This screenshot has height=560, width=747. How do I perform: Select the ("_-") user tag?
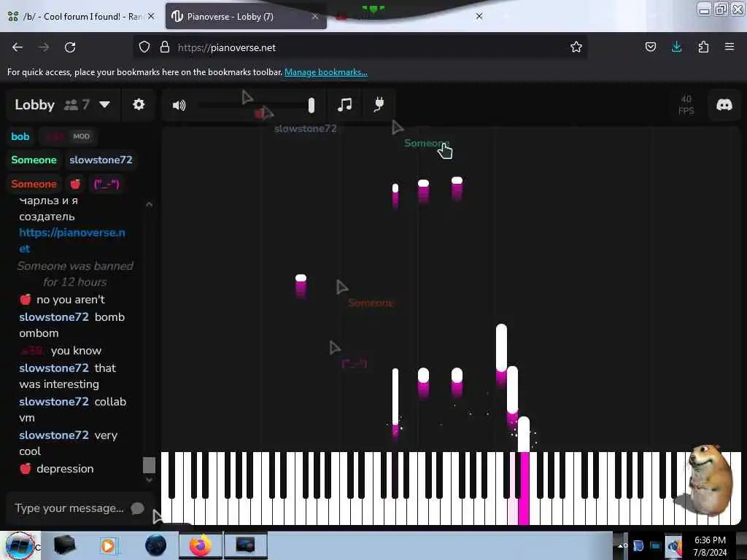click(107, 184)
